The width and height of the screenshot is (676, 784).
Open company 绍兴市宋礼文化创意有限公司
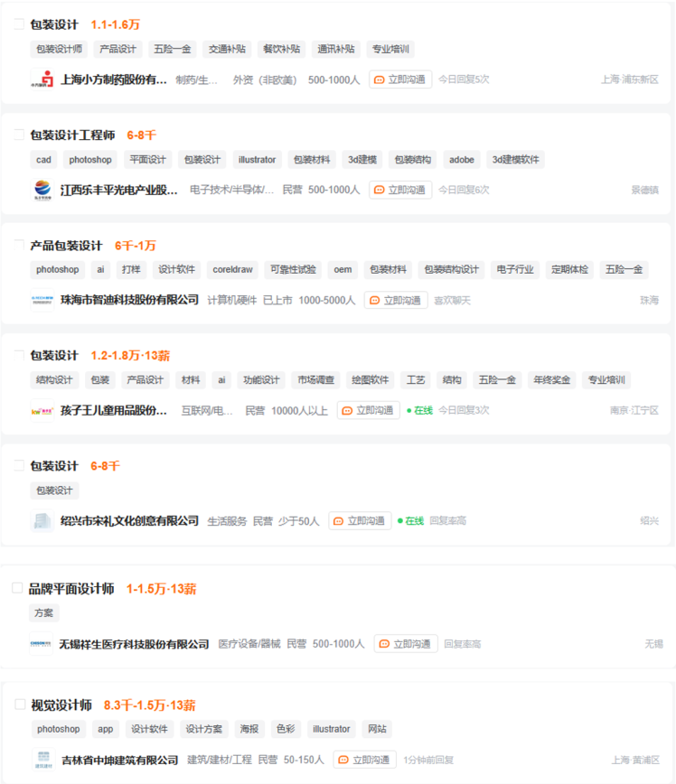[x=129, y=521]
